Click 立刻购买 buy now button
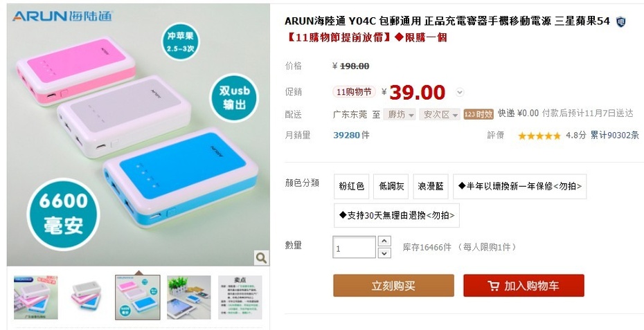The height and width of the screenshot is (330, 644). point(393,286)
